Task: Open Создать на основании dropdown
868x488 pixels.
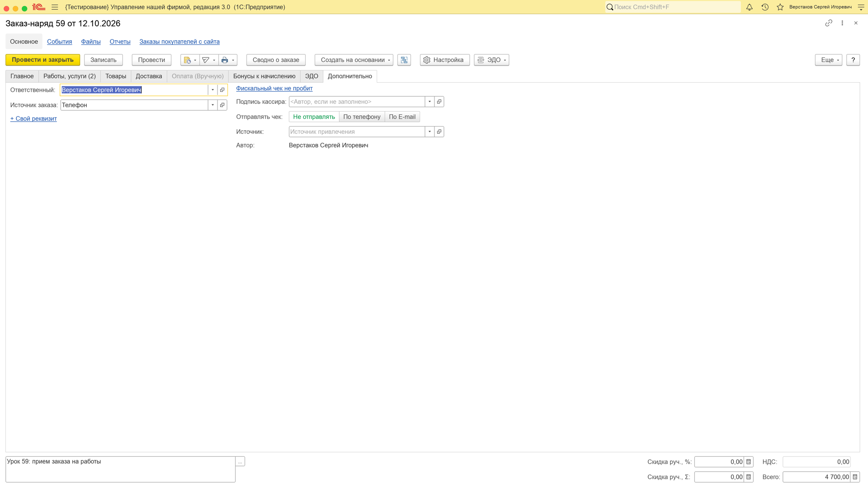Action: (x=354, y=60)
